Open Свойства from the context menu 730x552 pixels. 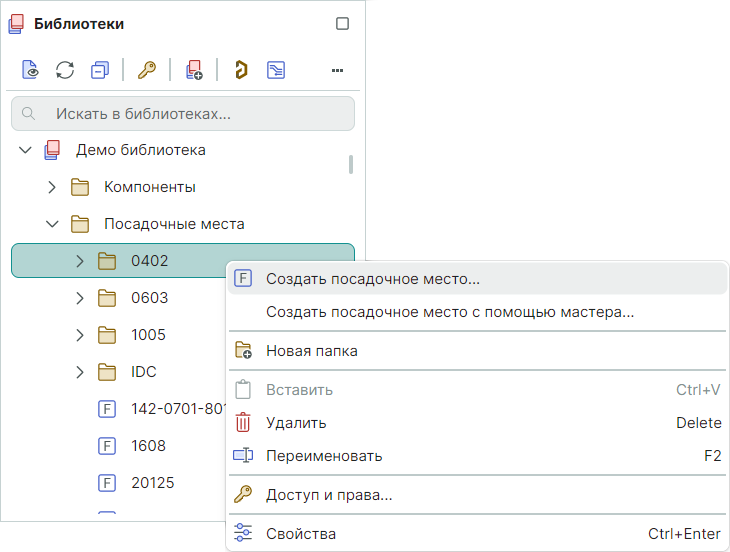coord(300,534)
